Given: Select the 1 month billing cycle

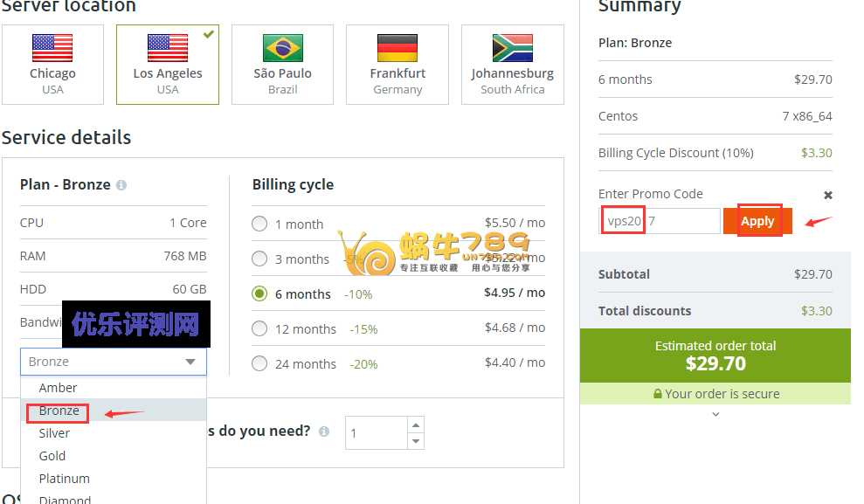Looking at the screenshot, I should pos(259,224).
